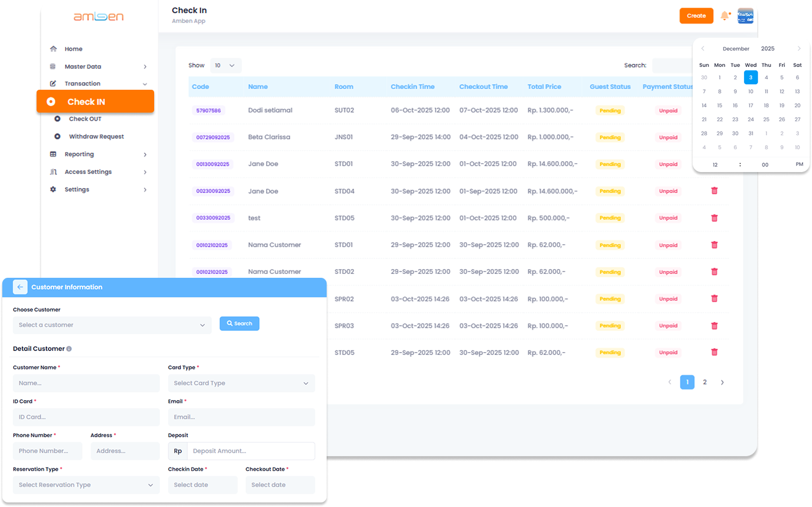Delete the Jane Doe STD04 row
812x507 pixels.
[714, 191]
